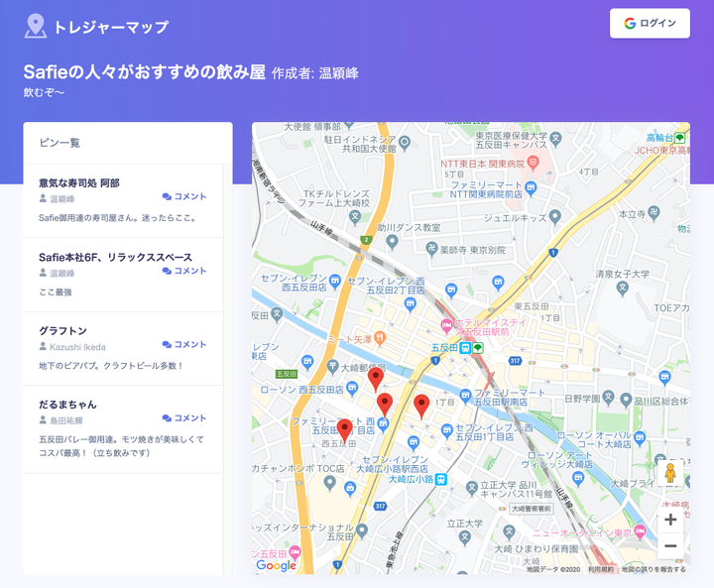
Task: Click the 大崎郵便局 post office marker
Action: coord(333,366)
